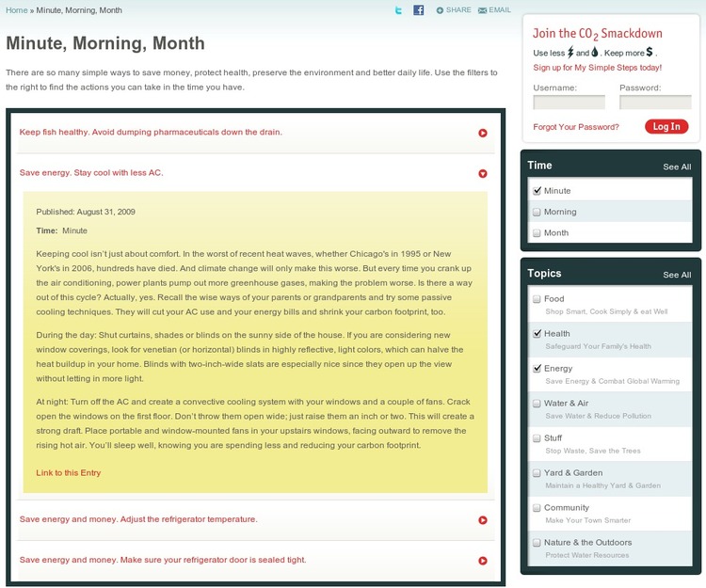The image size is (706, 588).
Task: Click the Twitter bird icon
Action: click(x=399, y=10)
